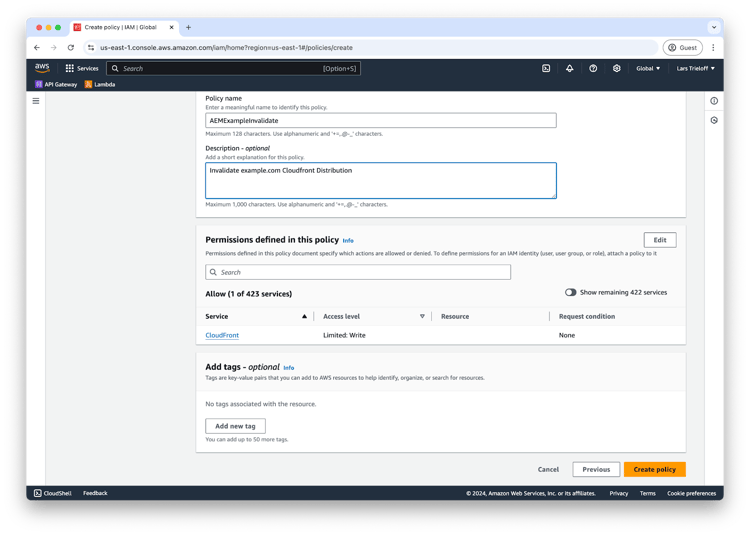The height and width of the screenshot is (535, 750).
Task: Open the Global region dropdown
Action: [x=648, y=68]
